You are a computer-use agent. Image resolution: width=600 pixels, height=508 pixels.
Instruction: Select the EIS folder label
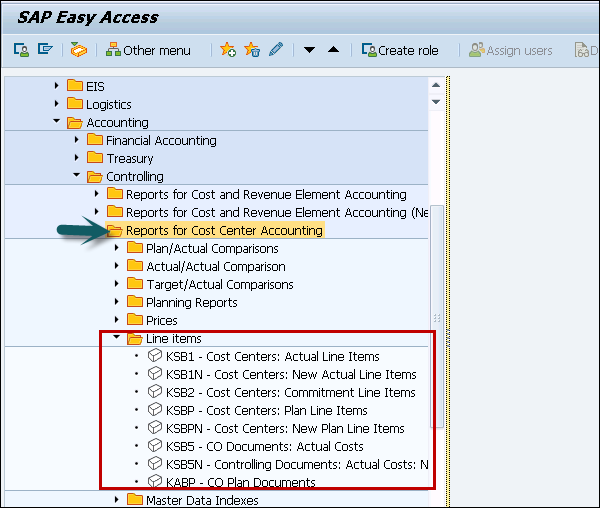(x=95, y=86)
